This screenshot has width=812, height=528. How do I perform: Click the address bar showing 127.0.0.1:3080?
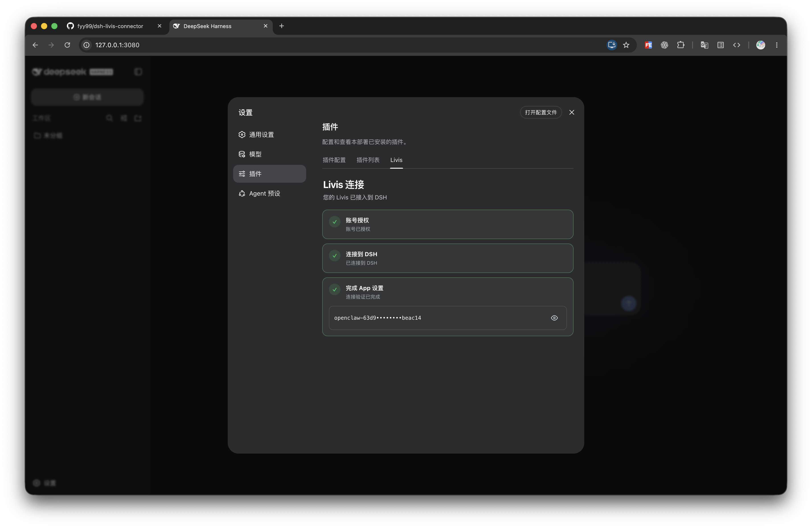point(344,45)
